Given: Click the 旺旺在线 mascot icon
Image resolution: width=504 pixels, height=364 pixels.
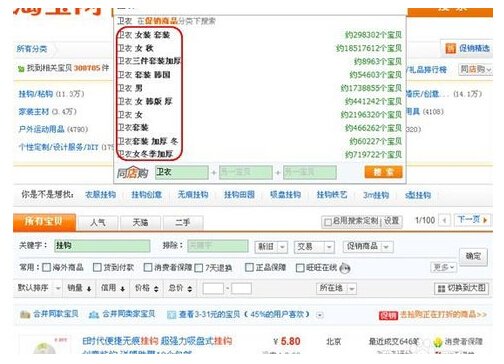Looking at the screenshot, I should [x=345, y=268].
